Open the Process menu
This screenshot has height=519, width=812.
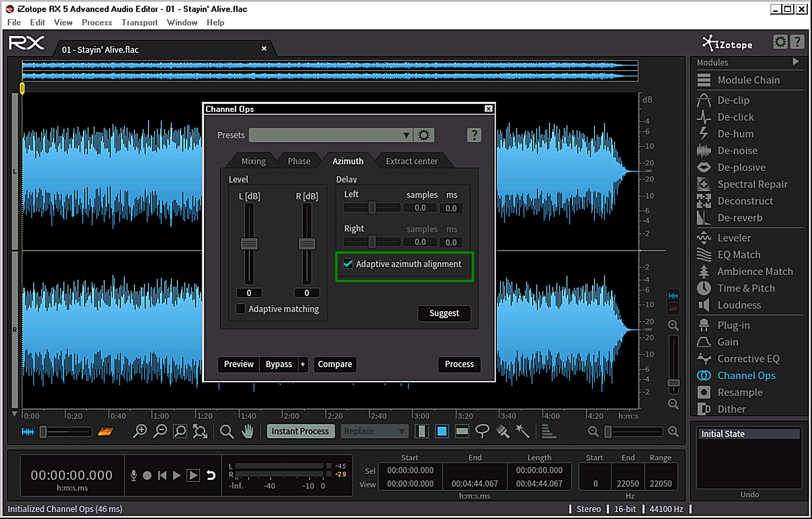[x=97, y=22]
